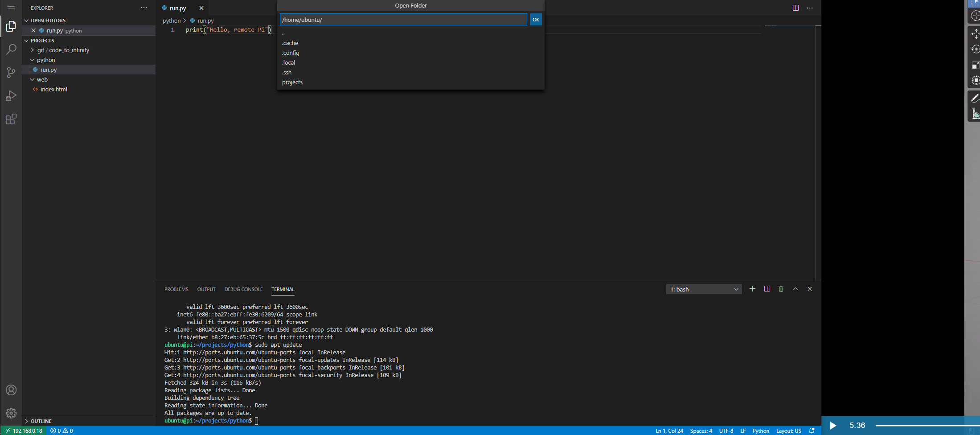Open the Run and Debug view
This screenshot has height=435, width=980.
tap(11, 96)
